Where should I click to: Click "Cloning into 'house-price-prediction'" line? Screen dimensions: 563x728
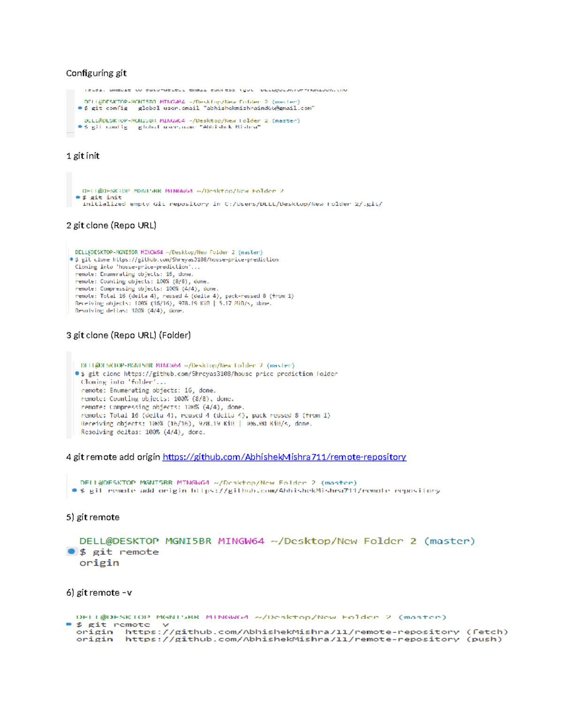[137, 267]
